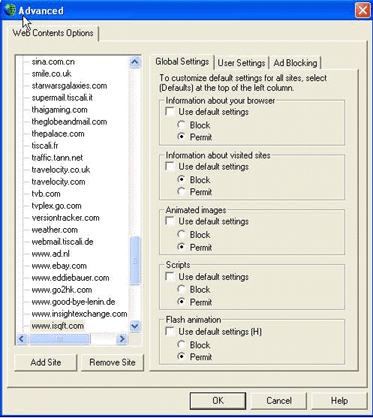Select www.good-bye-lenin.de in the site list
The width and height of the screenshot is (373, 418).
(73, 302)
